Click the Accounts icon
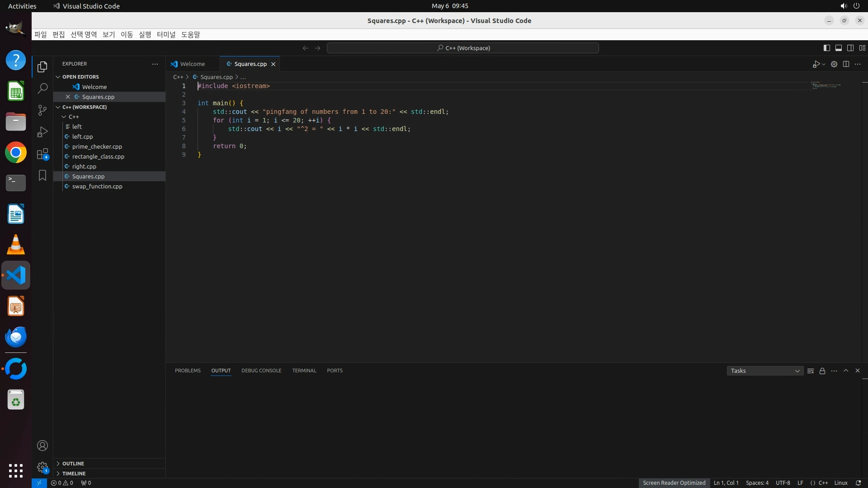Viewport: 868px width, 488px height. [42, 446]
